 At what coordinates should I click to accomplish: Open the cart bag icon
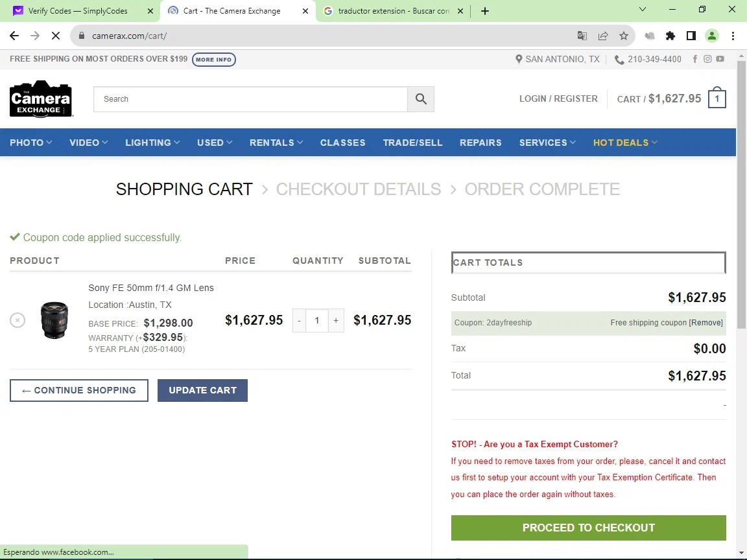(x=717, y=98)
